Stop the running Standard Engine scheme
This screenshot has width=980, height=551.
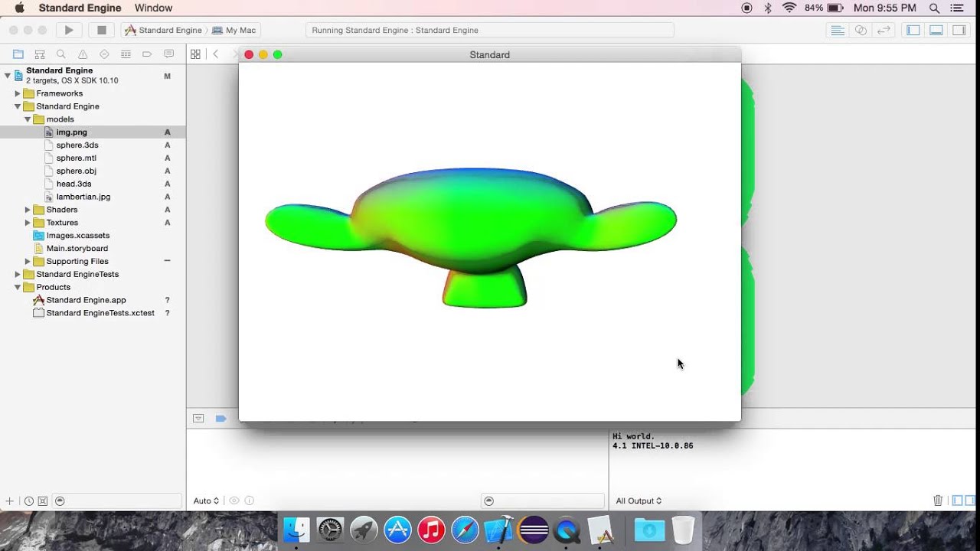pos(101,30)
